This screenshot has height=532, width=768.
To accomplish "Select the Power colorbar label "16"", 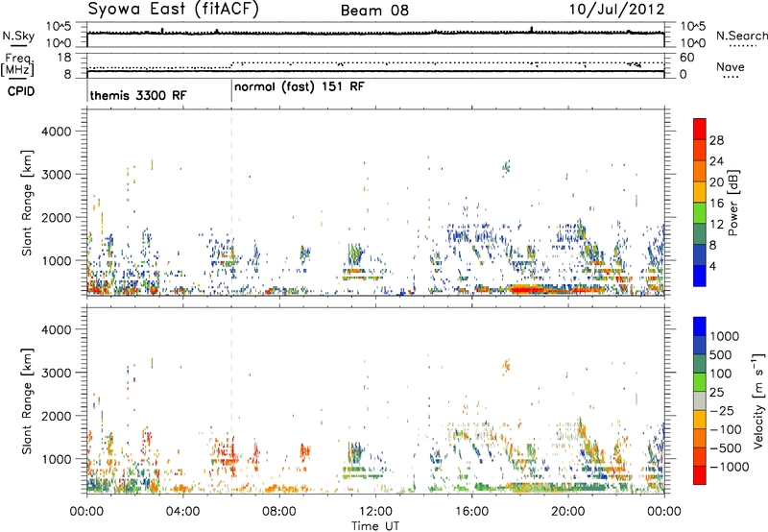I will [x=716, y=204].
